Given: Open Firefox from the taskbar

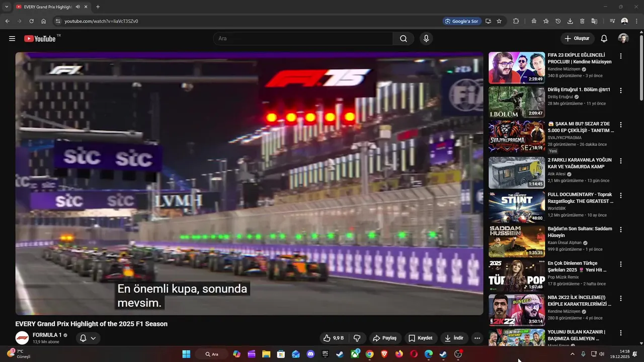Looking at the screenshot, I should tap(399, 354).
